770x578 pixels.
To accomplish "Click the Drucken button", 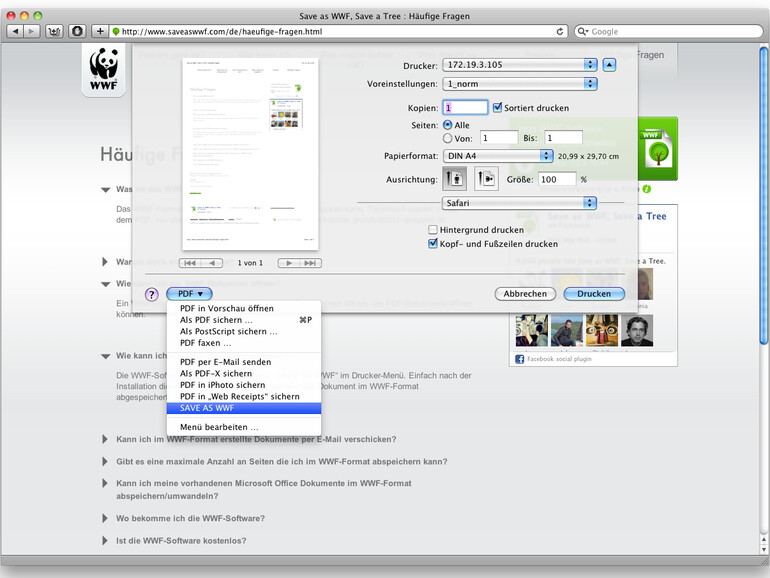I will (594, 294).
